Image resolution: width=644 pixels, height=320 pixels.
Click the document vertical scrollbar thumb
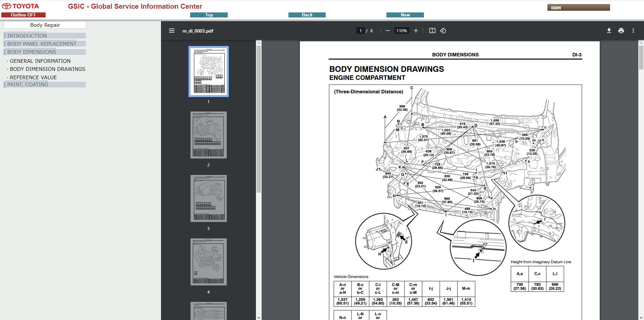click(641, 57)
